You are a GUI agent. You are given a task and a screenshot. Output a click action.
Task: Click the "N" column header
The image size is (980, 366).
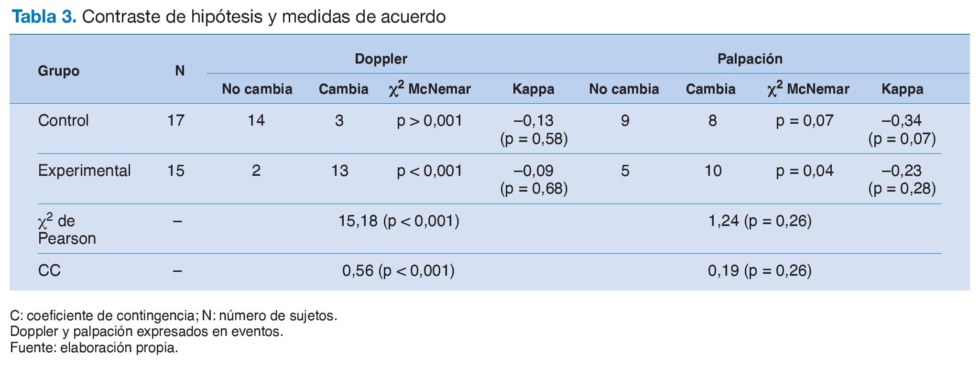point(180,71)
